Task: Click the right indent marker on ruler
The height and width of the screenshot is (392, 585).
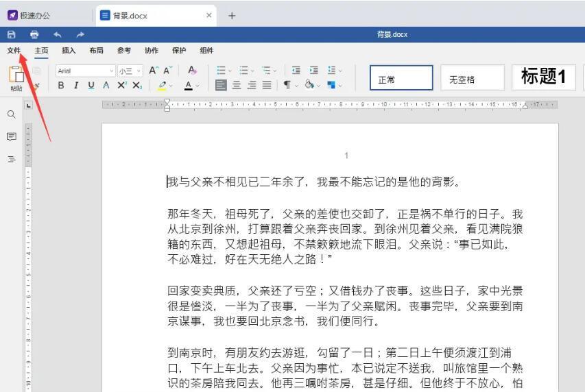Action: pyautogui.click(x=525, y=106)
